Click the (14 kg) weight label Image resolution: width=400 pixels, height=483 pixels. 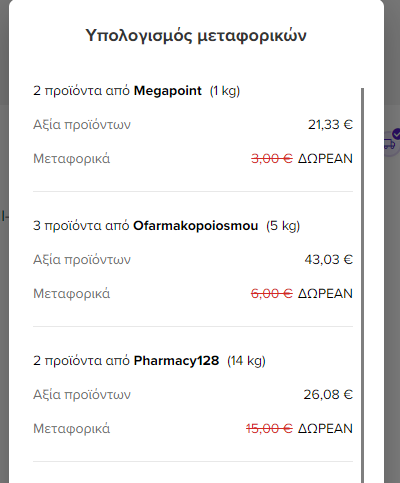pos(246,361)
